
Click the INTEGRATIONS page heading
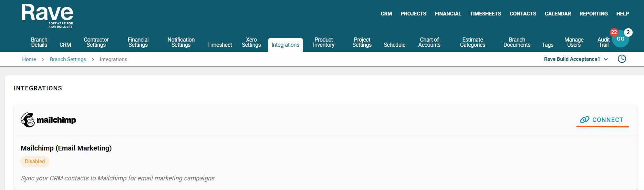click(x=38, y=88)
